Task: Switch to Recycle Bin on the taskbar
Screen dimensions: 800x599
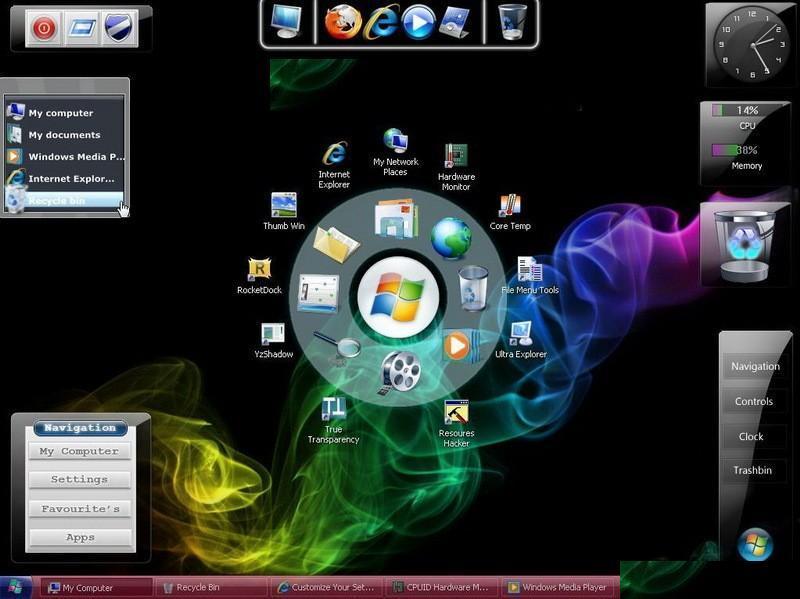Action: point(211,588)
